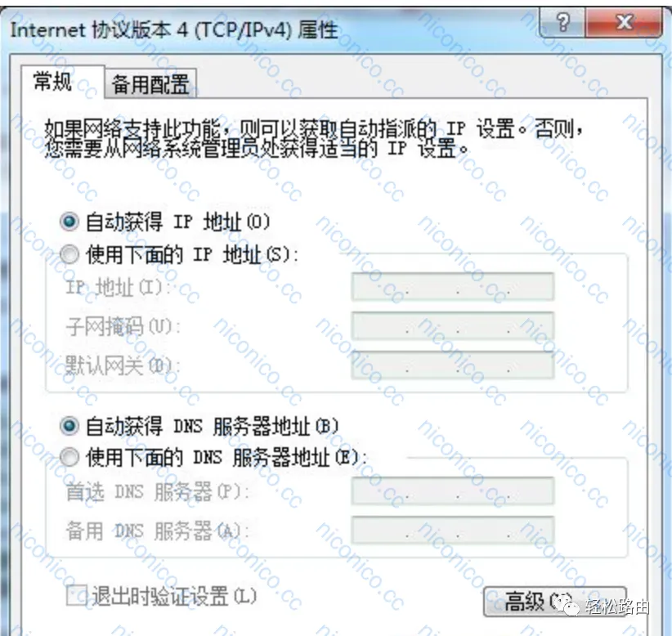Click the IP 地址 input box

pos(453,287)
